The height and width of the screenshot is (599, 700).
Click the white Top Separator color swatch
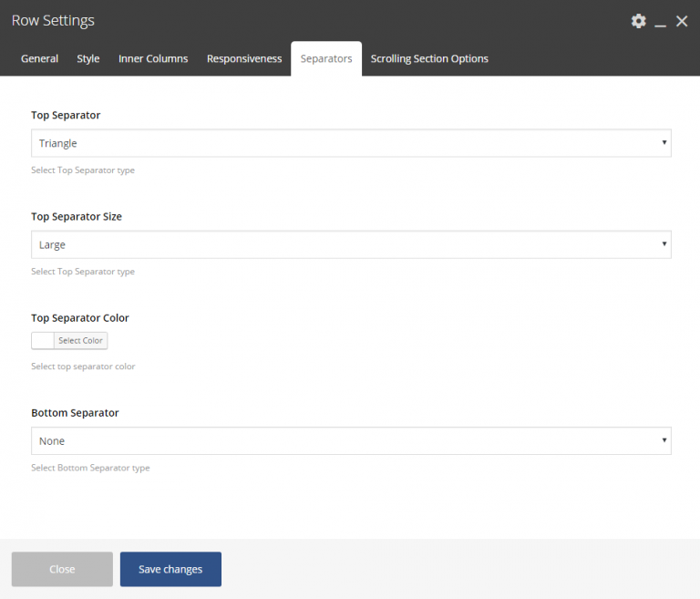43,341
